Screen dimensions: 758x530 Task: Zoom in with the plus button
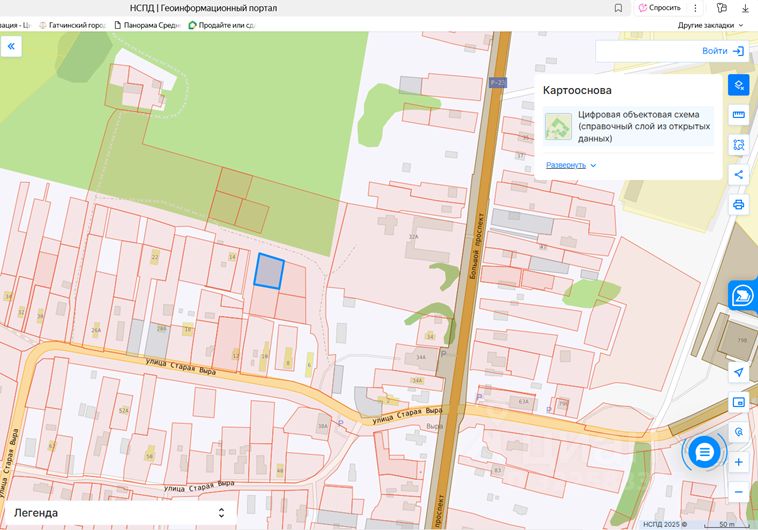click(738, 462)
